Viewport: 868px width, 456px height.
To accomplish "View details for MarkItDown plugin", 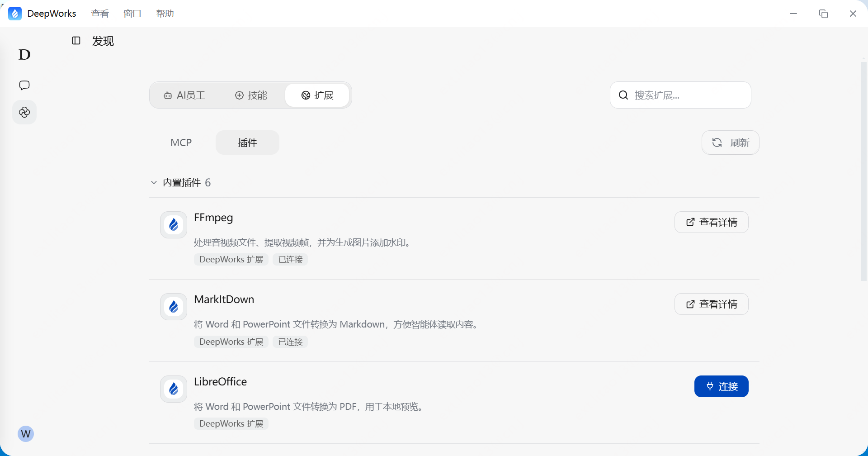I will (712, 304).
